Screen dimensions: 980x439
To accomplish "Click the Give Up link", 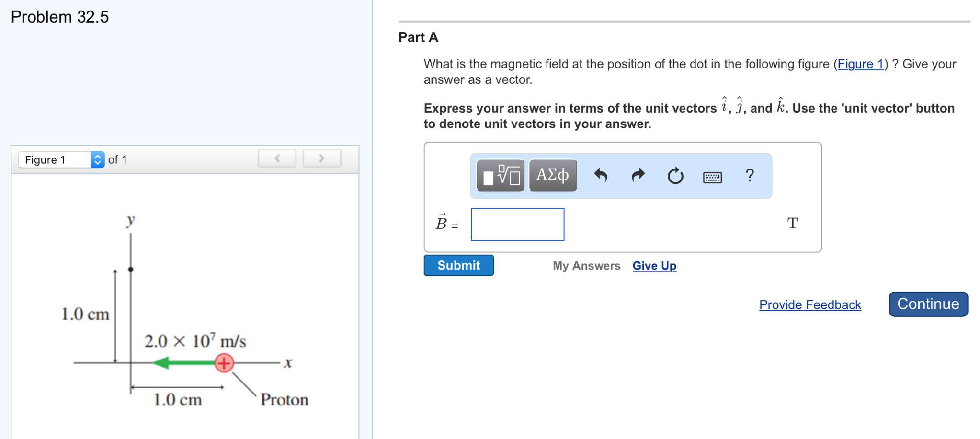I will (x=654, y=266).
